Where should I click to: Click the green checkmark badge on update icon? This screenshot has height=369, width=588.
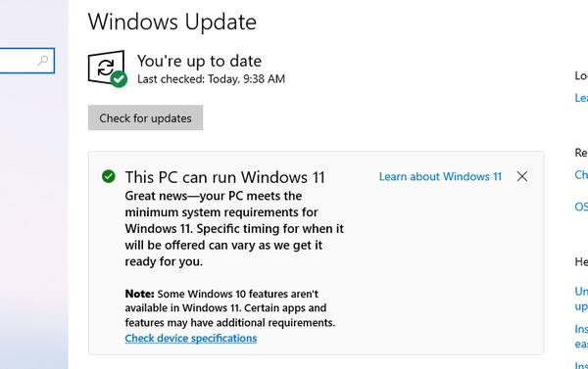[120, 79]
